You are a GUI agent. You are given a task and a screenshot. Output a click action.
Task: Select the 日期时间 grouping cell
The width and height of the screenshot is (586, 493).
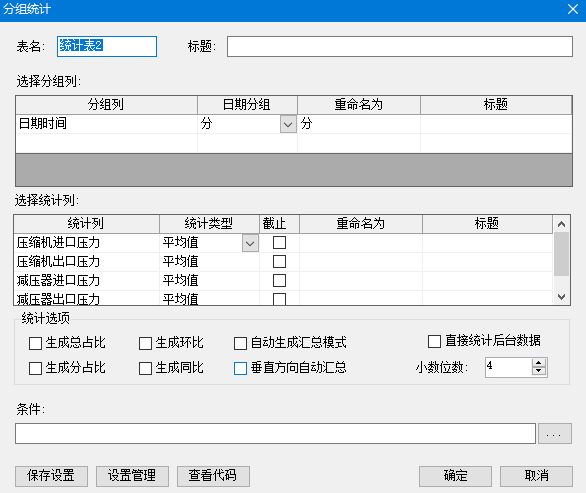coord(107,124)
